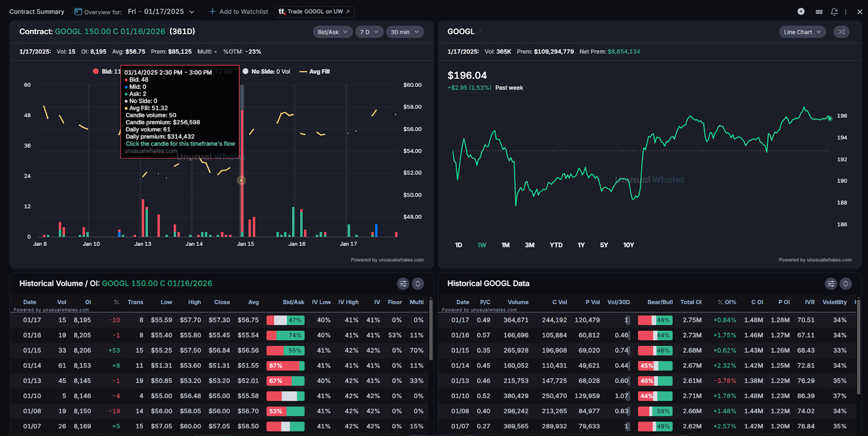868x436 pixels.
Task: Open the Fri - 01/17/2025 date dropdown
Action: [x=161, y=11]
